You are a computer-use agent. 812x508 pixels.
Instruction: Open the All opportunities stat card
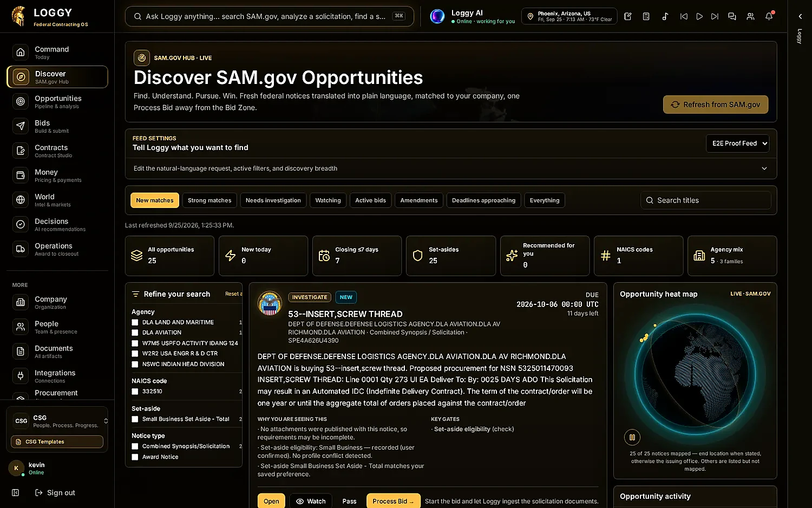click(169, 256)
